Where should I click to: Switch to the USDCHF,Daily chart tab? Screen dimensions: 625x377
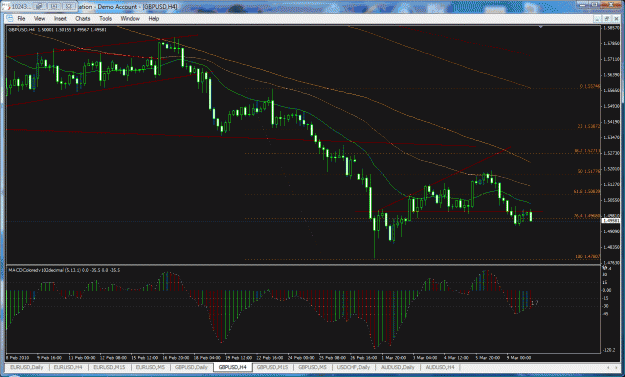[x=353, y=367]
